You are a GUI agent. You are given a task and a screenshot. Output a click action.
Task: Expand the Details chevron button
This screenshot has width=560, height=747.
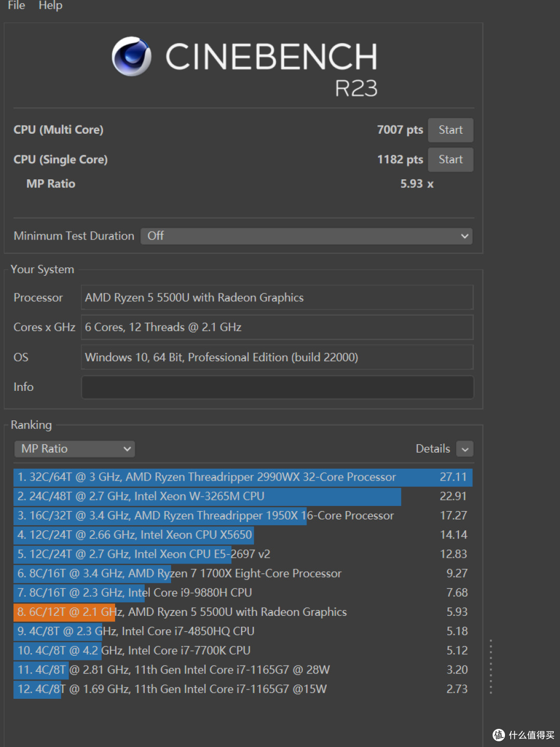pyautogui.click(x=465, y=449)
